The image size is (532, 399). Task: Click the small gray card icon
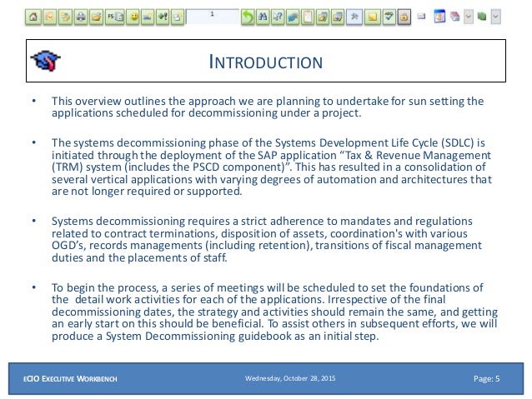421,16
